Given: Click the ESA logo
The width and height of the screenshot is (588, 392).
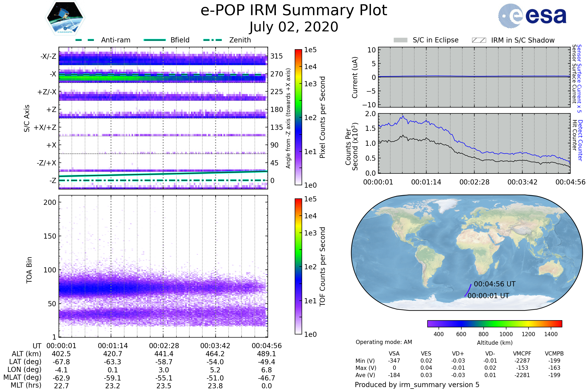Looking at the screenshot, I should [532, 16].
